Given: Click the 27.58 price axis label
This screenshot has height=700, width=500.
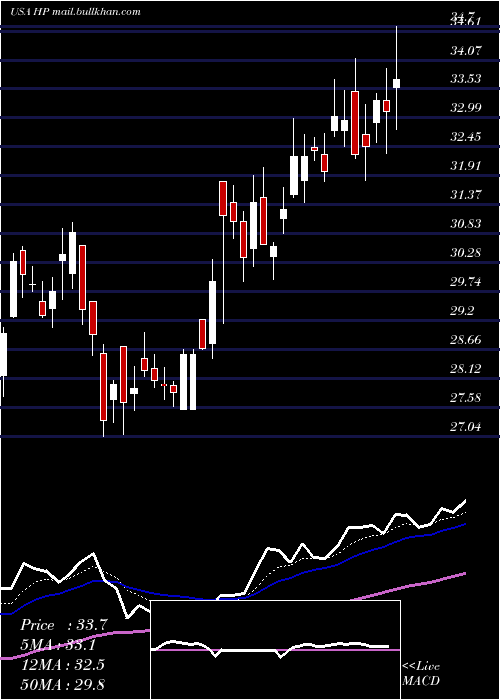Looking at the screenshot, I should coord(466,398).
